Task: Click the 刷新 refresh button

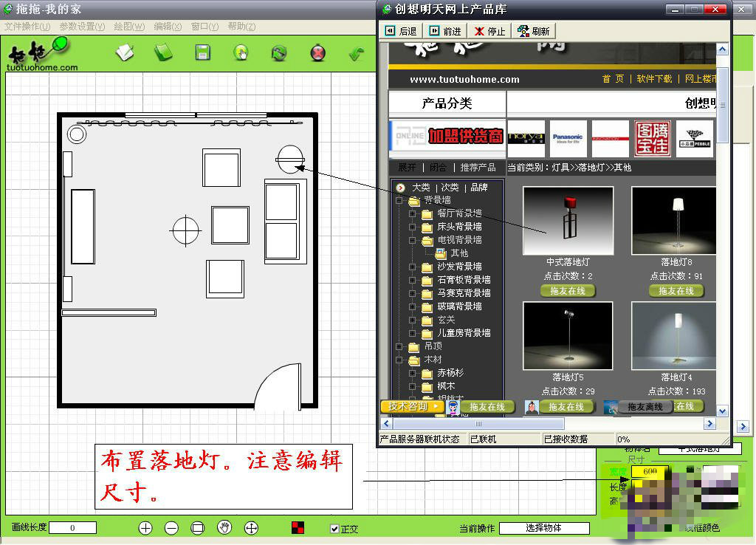Action: click(x=534, y=31)
